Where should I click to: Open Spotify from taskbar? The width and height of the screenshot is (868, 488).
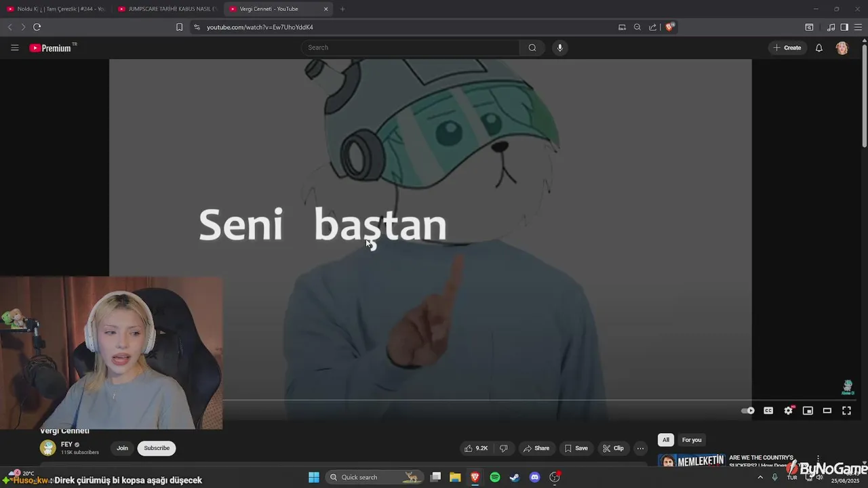495,477
